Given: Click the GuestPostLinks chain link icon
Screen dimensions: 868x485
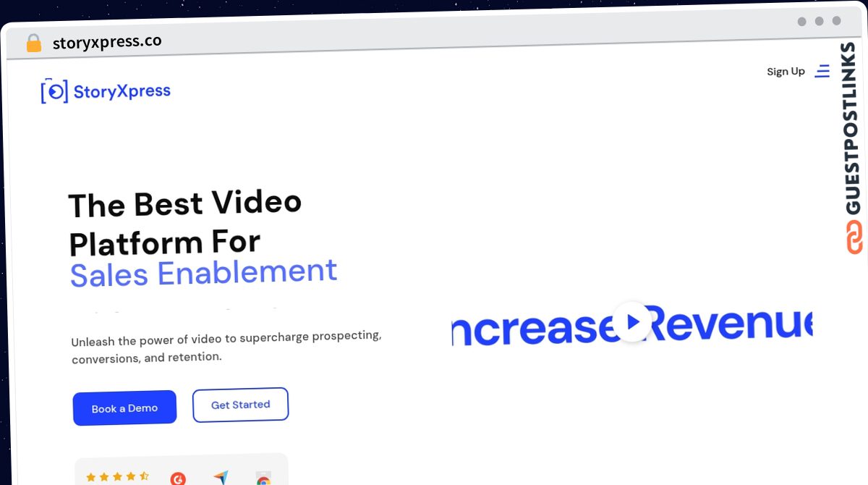Looking at the screenshot, I should point(854,237).
